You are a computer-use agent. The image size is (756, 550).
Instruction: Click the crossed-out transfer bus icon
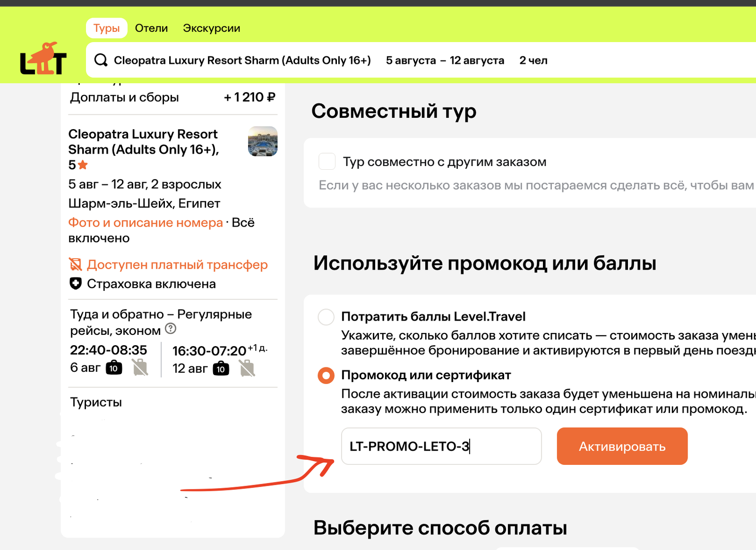pos(76,264)
